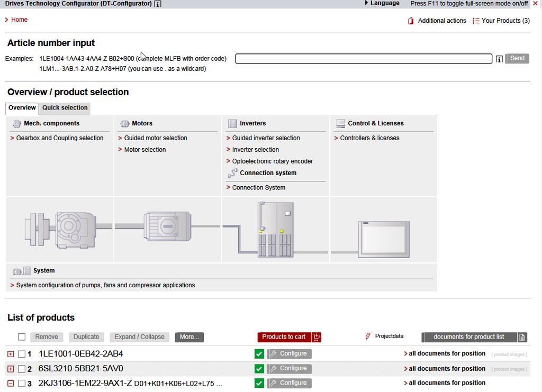This screenshot has height=392, width=542.
Task: Click the Remove button
Action: point(47,337)
